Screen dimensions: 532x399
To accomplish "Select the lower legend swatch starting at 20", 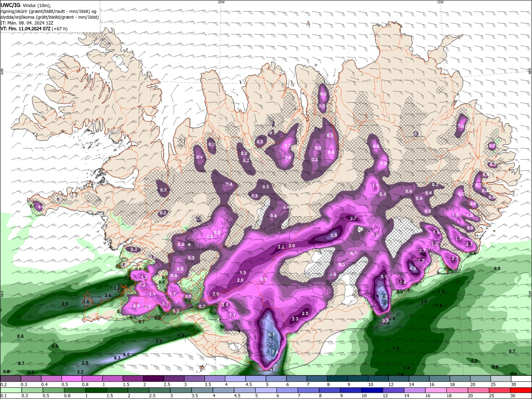I will (478, 390).
